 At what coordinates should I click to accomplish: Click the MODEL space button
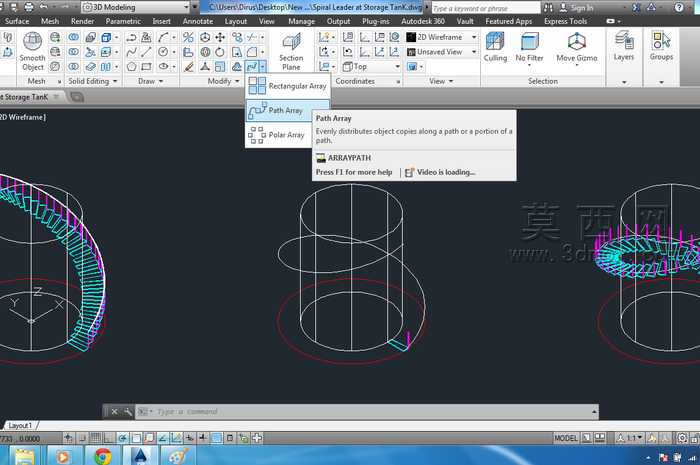click(x=566, y=438)
